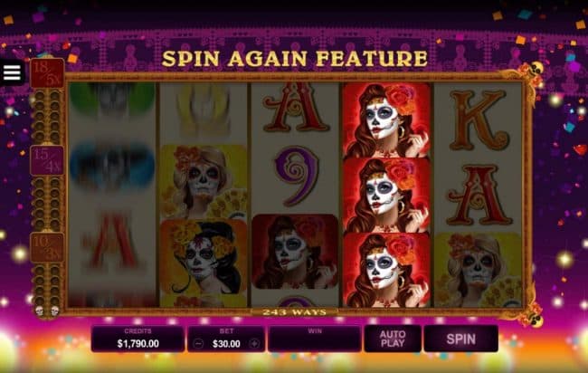Click the A symbol on reel five

click(x=479, y=196)
